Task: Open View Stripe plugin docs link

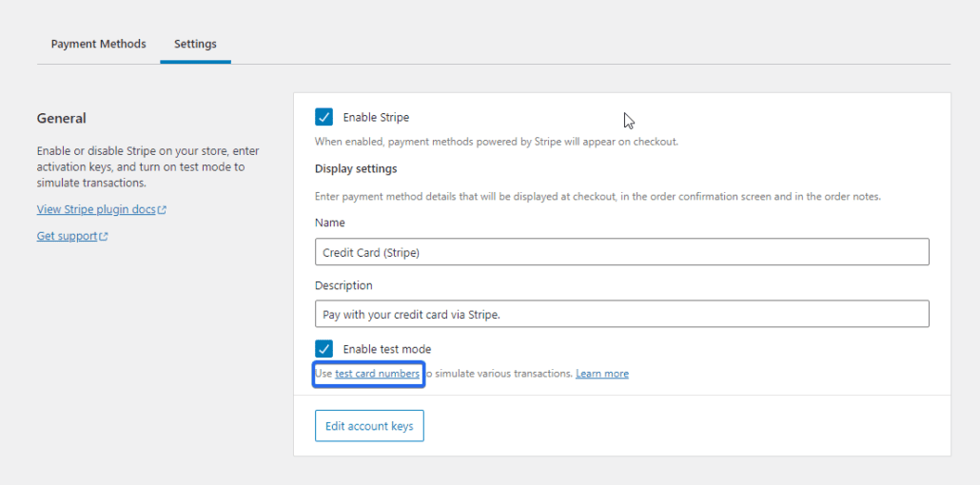Action: coord(96,209)
